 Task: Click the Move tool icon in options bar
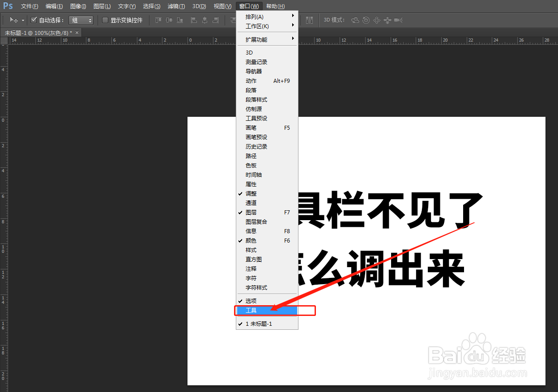[x=14, y=20]
